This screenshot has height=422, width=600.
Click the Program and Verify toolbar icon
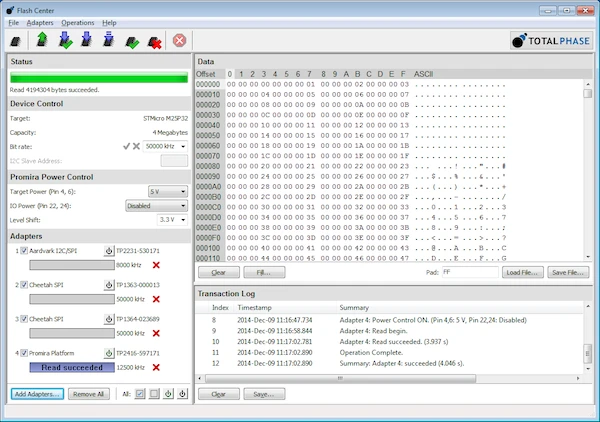point(65,40)
